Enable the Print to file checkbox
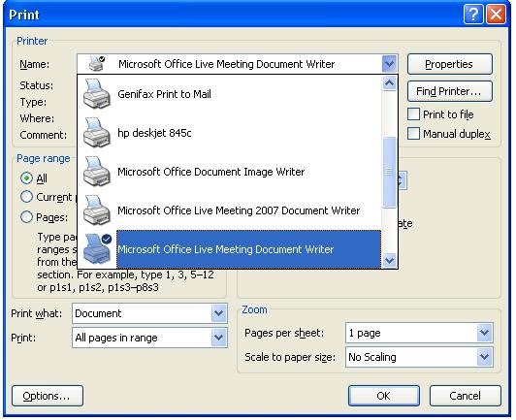 click(x=413, y=114)
